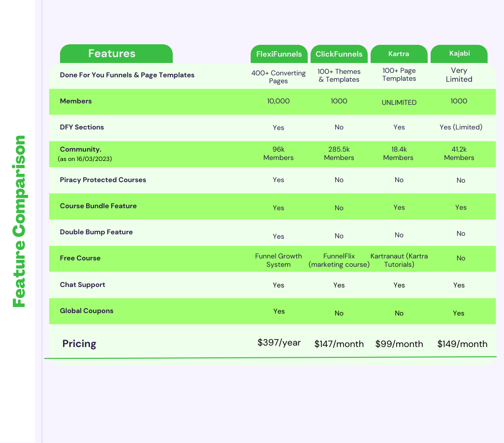
Task: Click Kartra's Yes for Chat Support
Action: point(399,285)
